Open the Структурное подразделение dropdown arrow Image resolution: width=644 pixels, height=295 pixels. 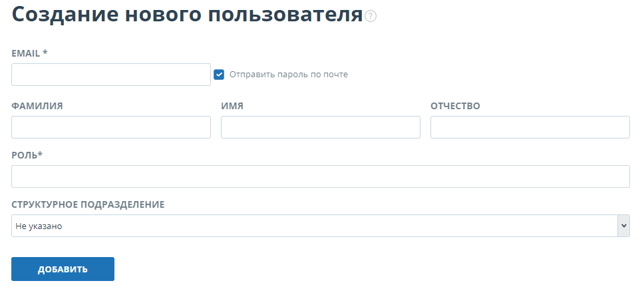pyautogui.click(x=623, y=226)
